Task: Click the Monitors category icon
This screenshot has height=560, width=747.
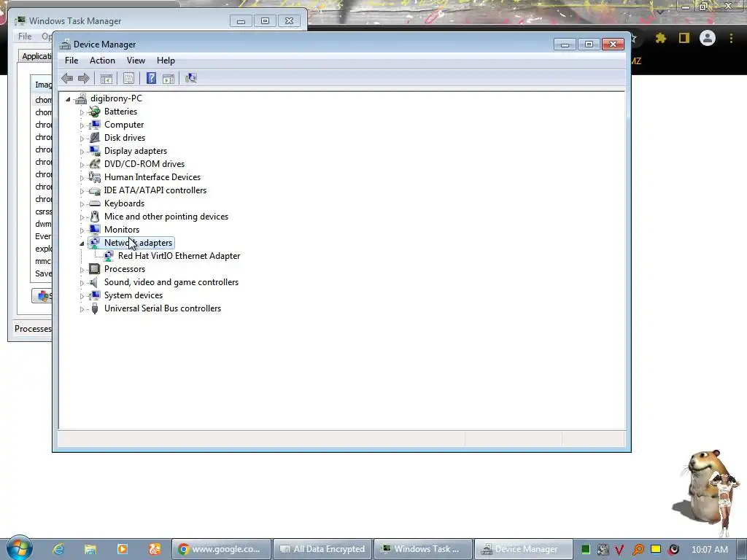Action: coord(95,230)
